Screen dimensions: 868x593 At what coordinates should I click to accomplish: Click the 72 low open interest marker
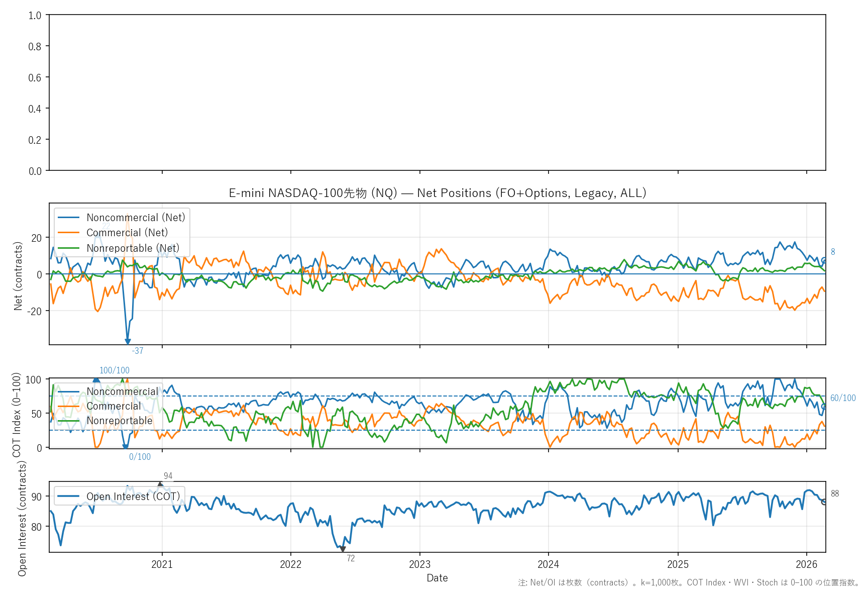click(343, 549)
